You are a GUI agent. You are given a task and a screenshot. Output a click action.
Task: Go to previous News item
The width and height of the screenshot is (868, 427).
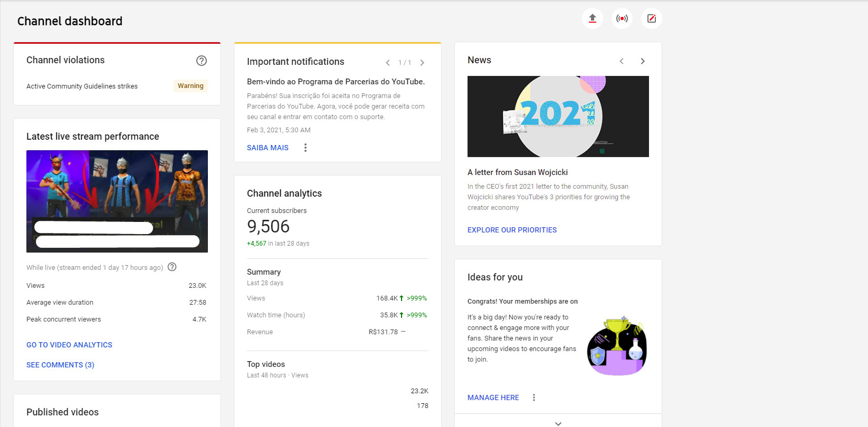click(622, 61)
